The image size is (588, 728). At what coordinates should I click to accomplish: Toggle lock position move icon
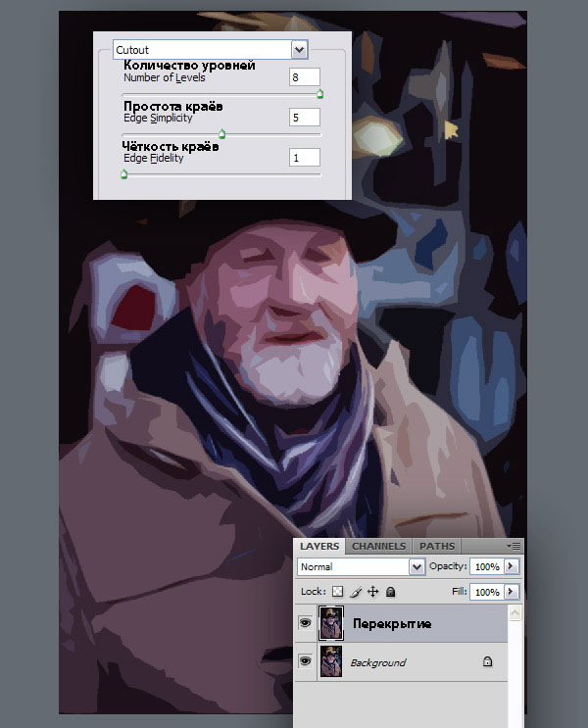pos(373,592)
